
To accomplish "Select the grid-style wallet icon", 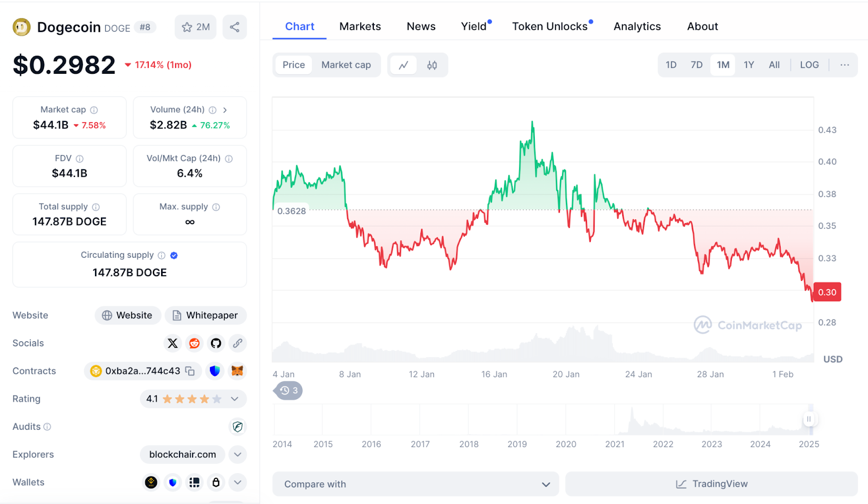I will (x=194, y=482).
